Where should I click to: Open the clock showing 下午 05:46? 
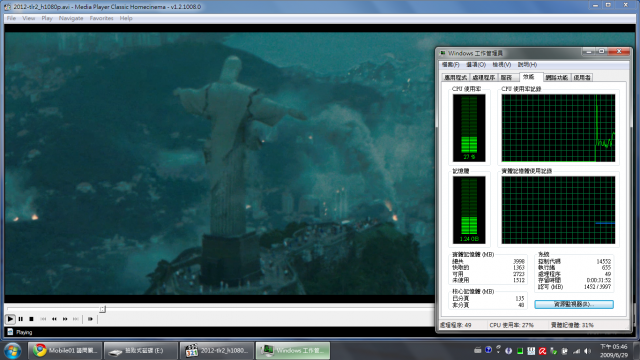pyautogui.click(x=614, y=351)
